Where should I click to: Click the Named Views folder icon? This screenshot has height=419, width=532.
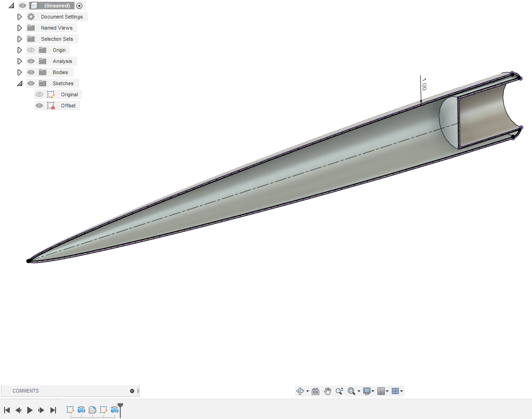pos(31,28)
